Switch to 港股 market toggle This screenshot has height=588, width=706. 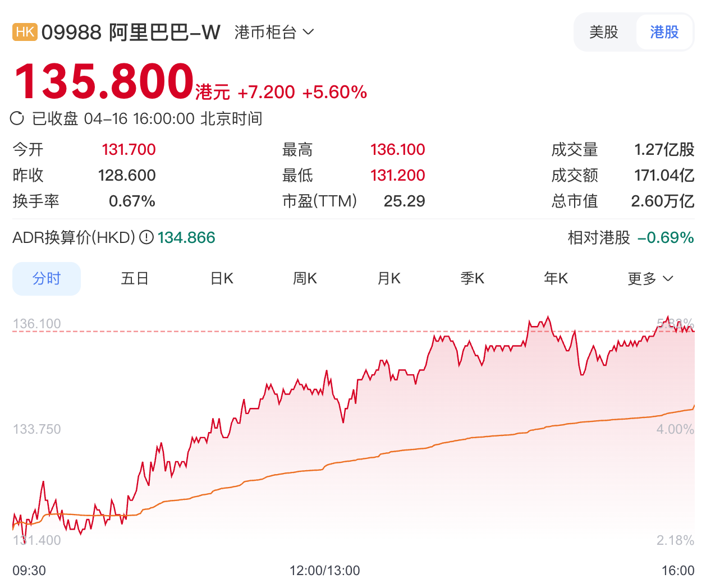point(664,32)
